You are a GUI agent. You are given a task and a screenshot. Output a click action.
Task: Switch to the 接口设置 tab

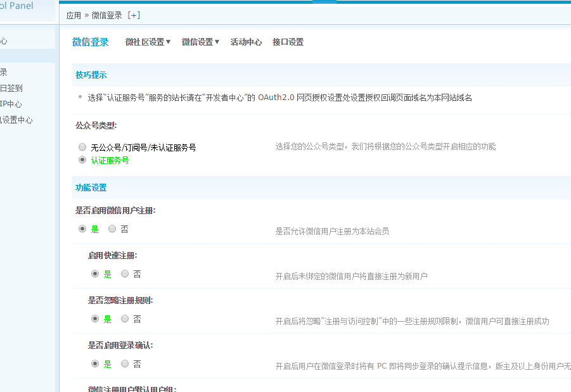tap(288, 42)
